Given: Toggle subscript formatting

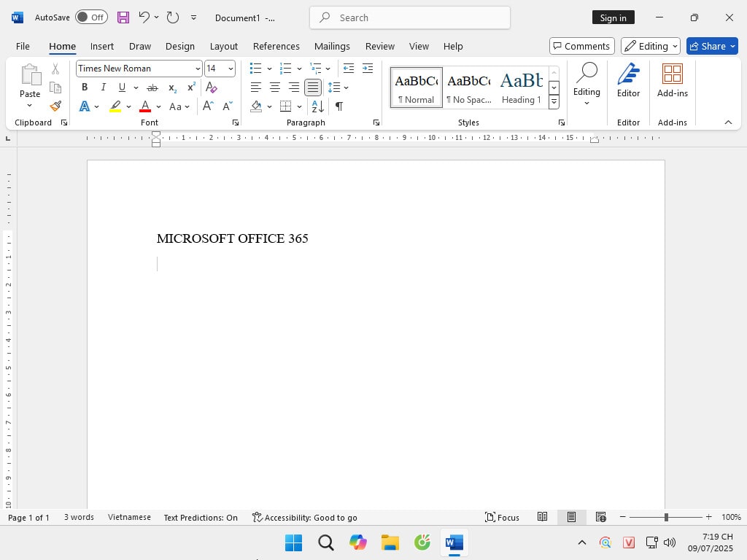Looking at the screenshot, I should click(172, 87).
